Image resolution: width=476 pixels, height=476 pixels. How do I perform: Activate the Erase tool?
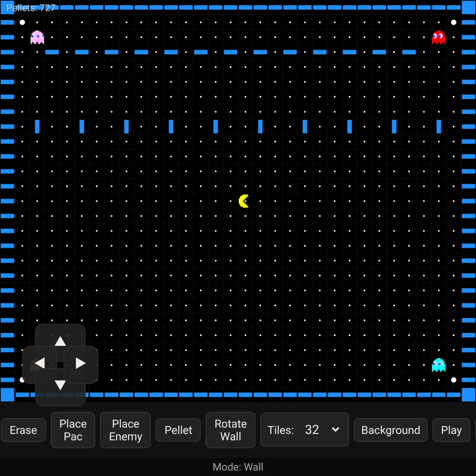point(23,430)
